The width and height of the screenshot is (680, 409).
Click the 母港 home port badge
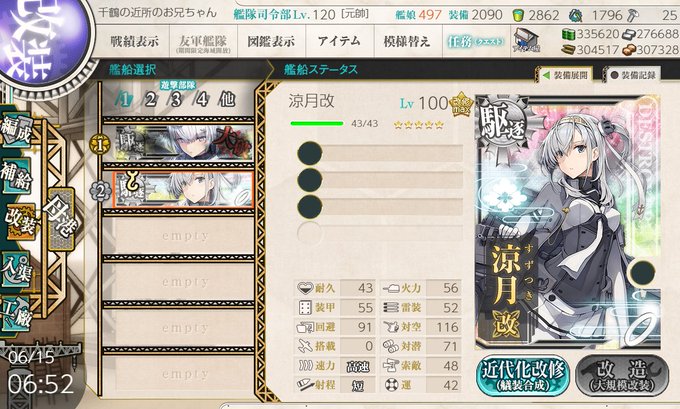(x=60, y=218)
